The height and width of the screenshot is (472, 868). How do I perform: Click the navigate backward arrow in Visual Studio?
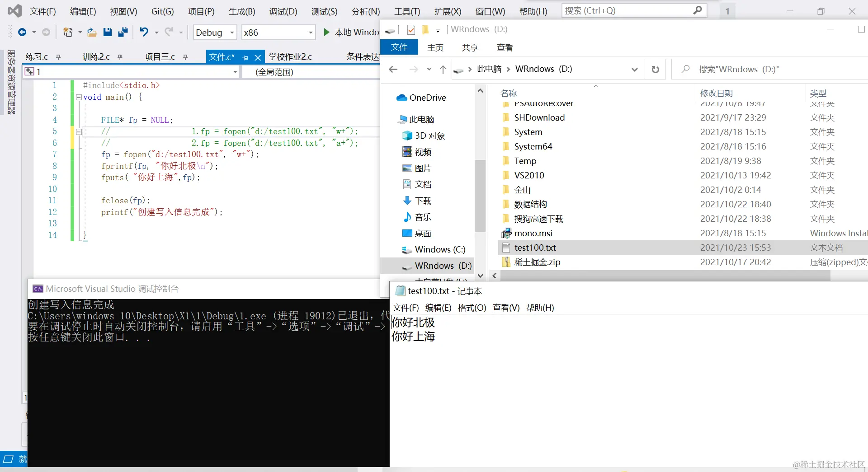click(22, 32)
